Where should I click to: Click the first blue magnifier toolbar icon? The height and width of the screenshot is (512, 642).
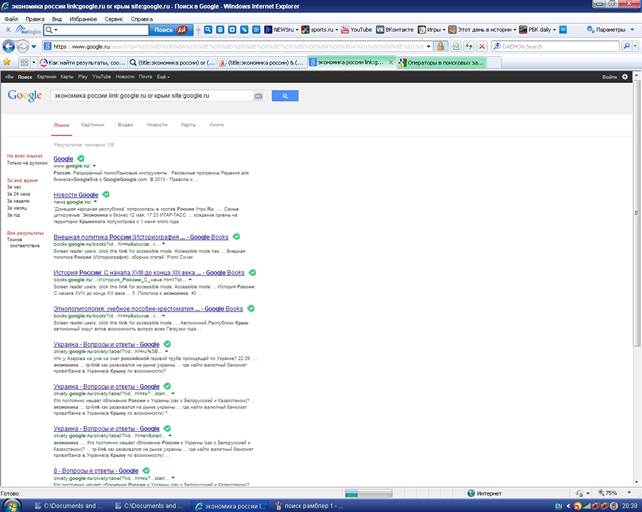(x=208, y=29)
